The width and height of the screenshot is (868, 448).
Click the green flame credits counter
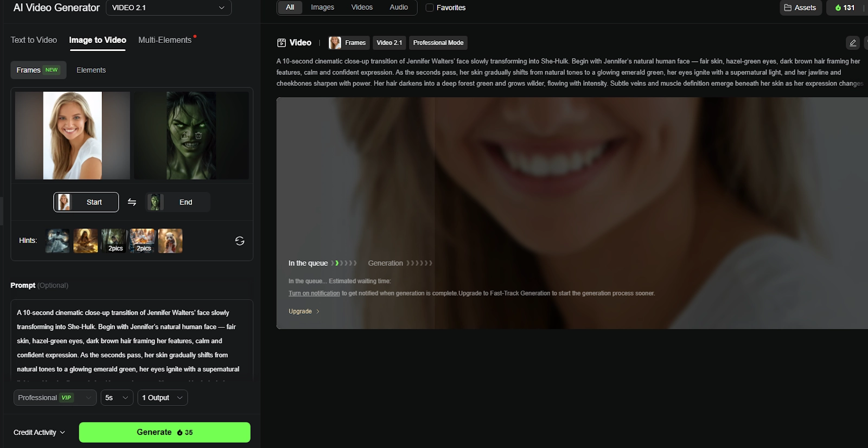pyautogui.click(x=845, y=8)
